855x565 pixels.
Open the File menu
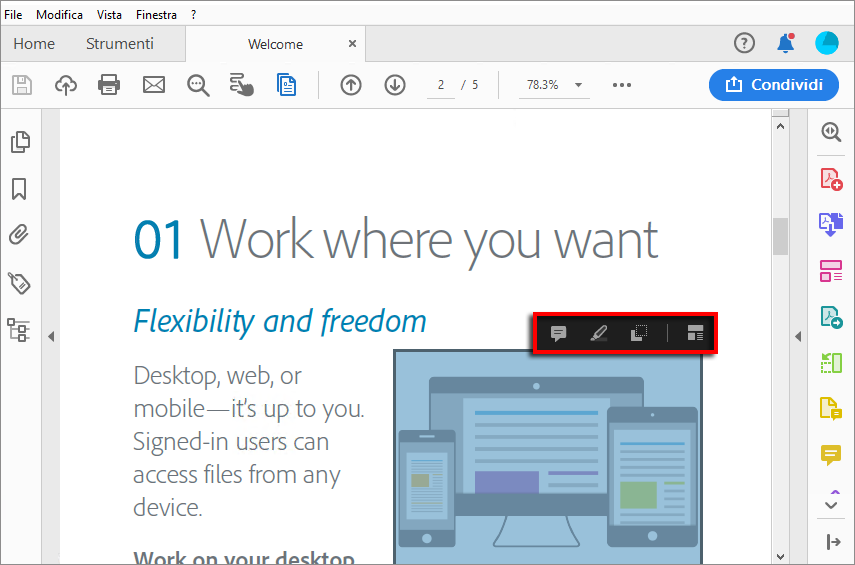13,15
